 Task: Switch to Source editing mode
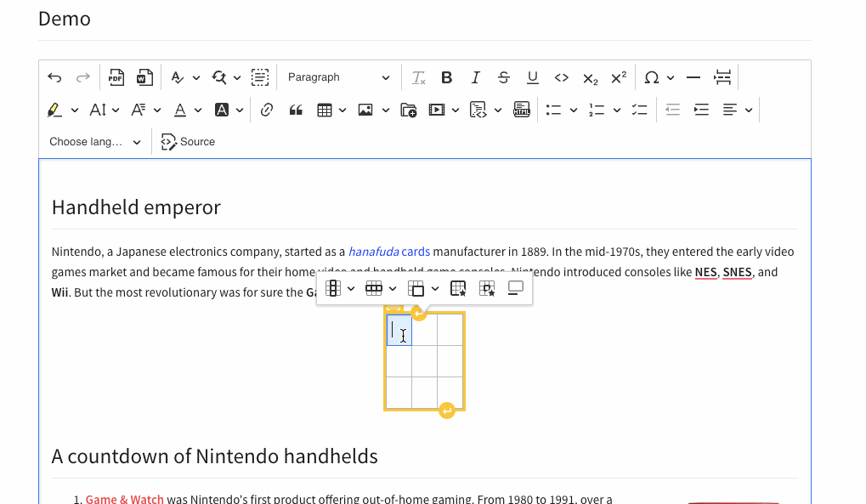[x=188, y=141]
